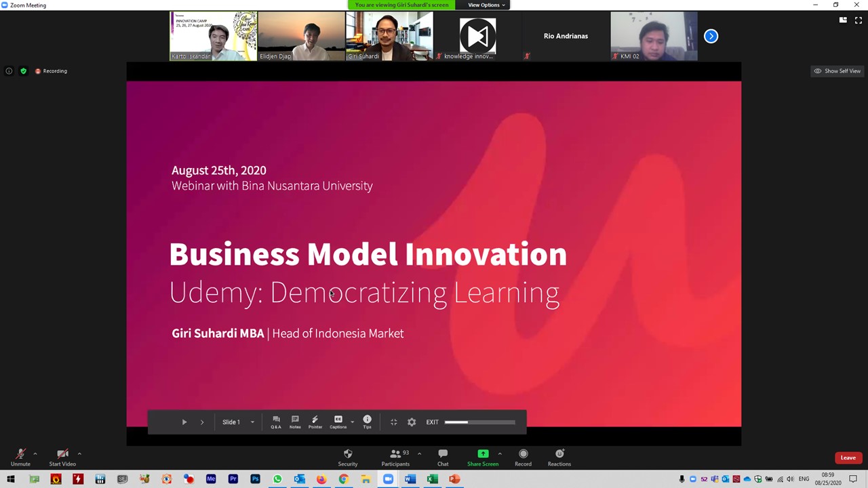Open Media Encoder from the taskbar
The width and height of the screenshot is (868, 488).
[211, 479]
